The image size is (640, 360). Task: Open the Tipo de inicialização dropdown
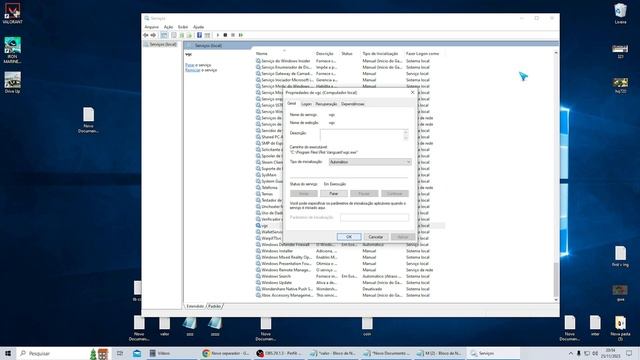(x=370, y=162)
